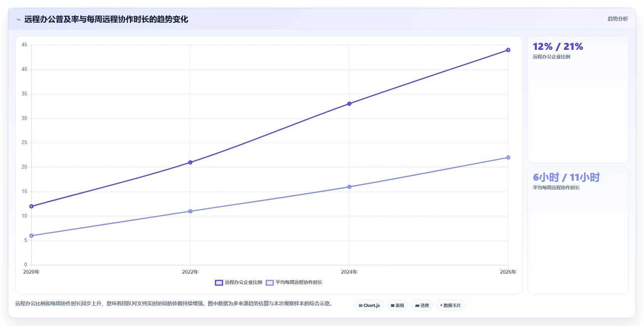Click the 2024年 x-axis label

(349, 272)
